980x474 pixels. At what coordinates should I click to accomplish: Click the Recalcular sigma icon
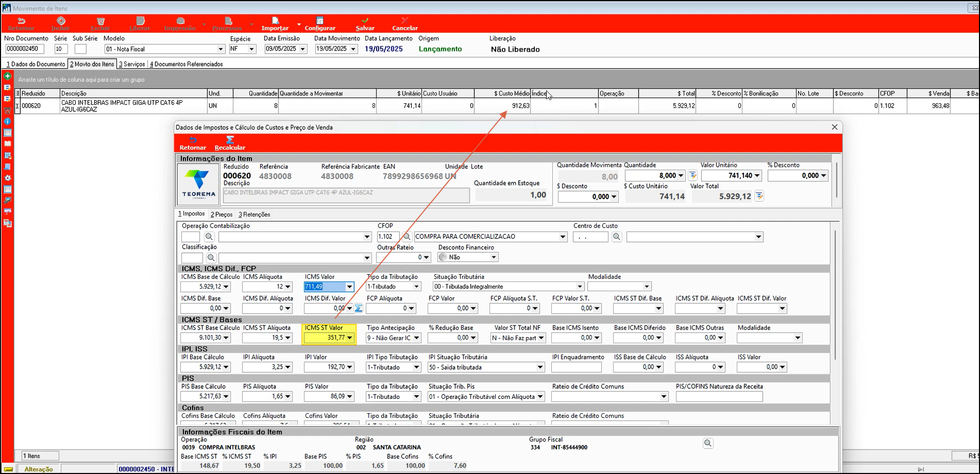tap(230, 140)
